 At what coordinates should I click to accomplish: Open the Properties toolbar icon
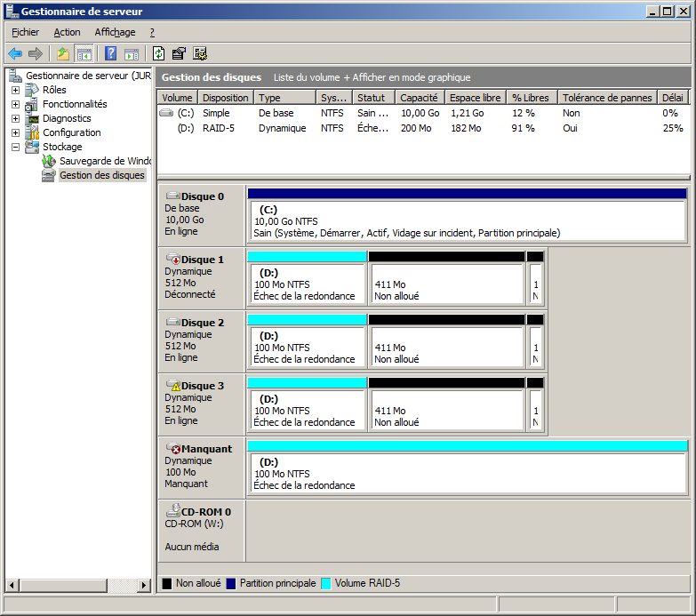tap(179, 53)
